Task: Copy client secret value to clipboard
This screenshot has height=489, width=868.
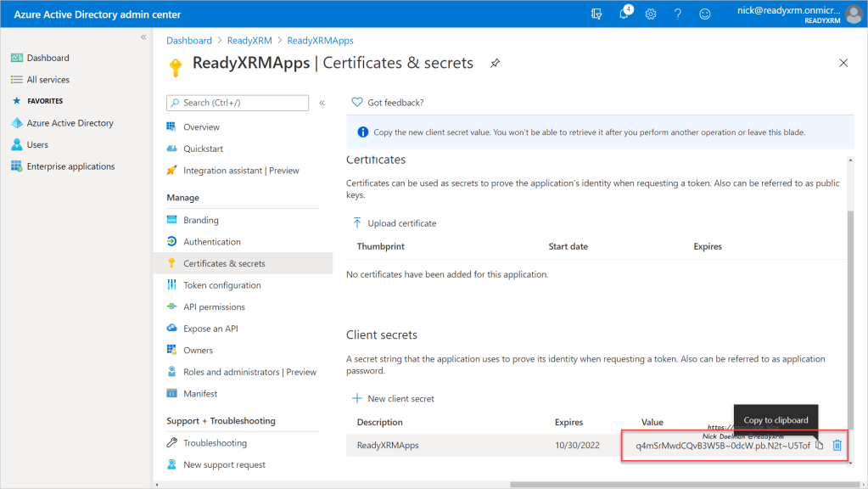Action: (819, 446)
